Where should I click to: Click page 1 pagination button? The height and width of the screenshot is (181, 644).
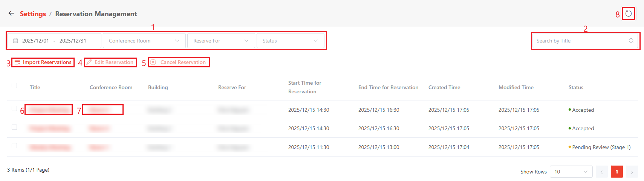click(616, 172)
